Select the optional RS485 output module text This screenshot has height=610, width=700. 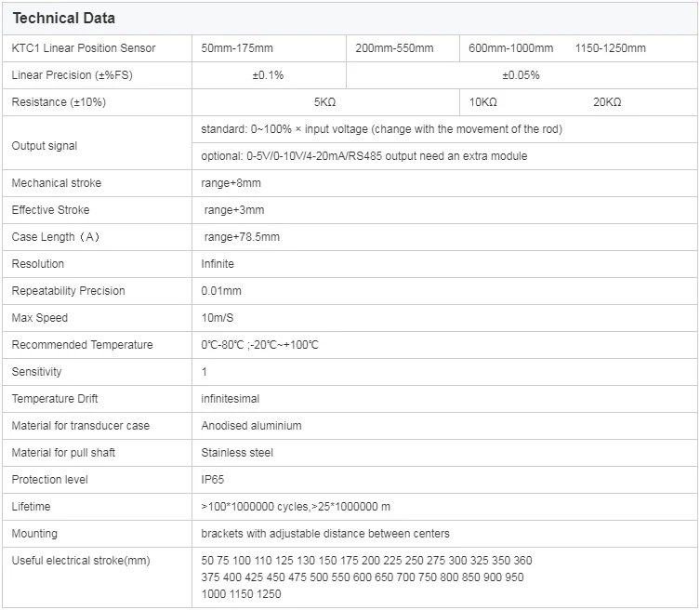[363, 156]
